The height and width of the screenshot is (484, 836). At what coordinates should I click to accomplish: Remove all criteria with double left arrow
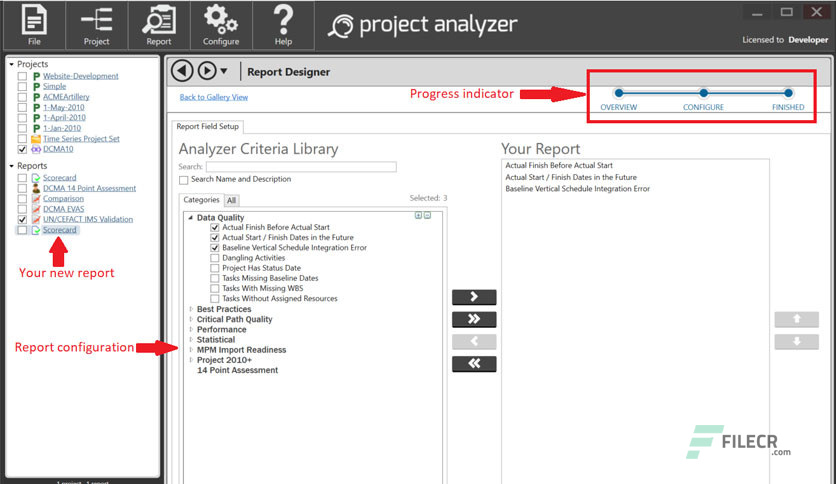[474, 364]
